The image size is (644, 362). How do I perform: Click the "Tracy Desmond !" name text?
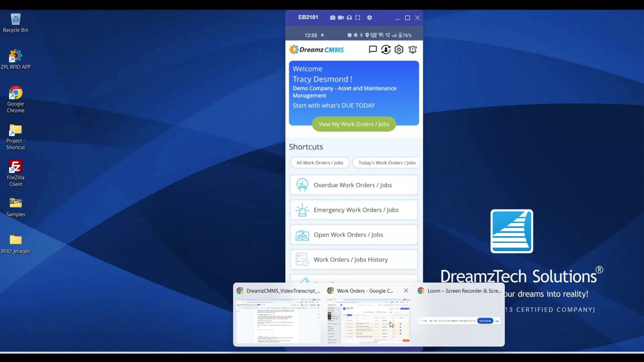coord(322,79)
